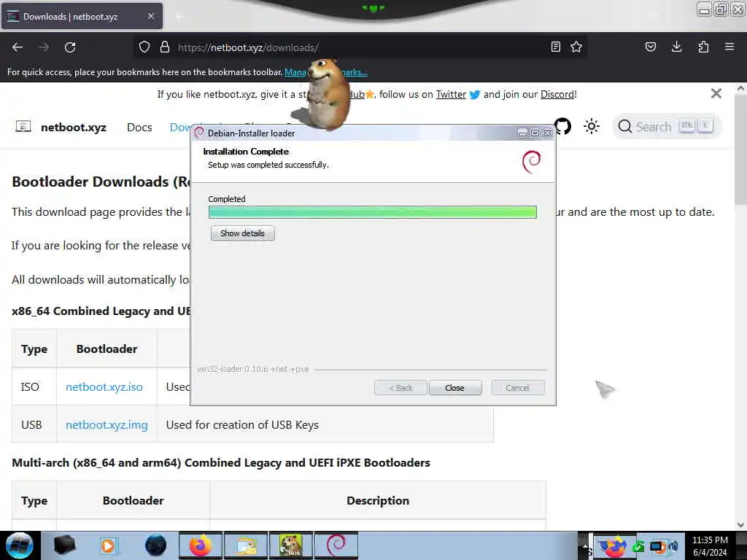Screen dimensions: 747x560
Task: Open the dark blue globe taskbar icon
Action: coord(155,545)
